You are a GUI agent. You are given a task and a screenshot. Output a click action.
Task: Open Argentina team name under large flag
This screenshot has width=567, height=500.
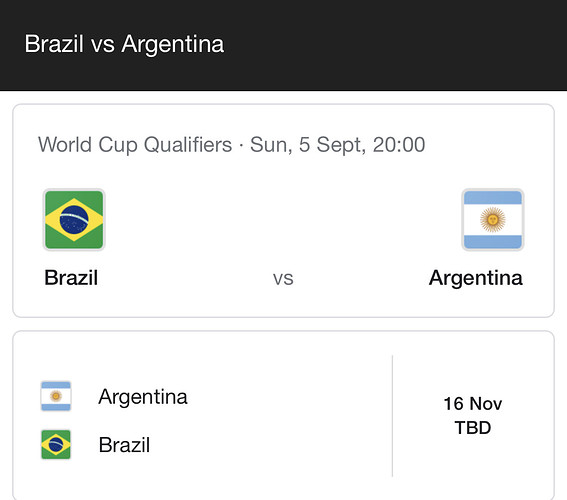tap(476, 278)
